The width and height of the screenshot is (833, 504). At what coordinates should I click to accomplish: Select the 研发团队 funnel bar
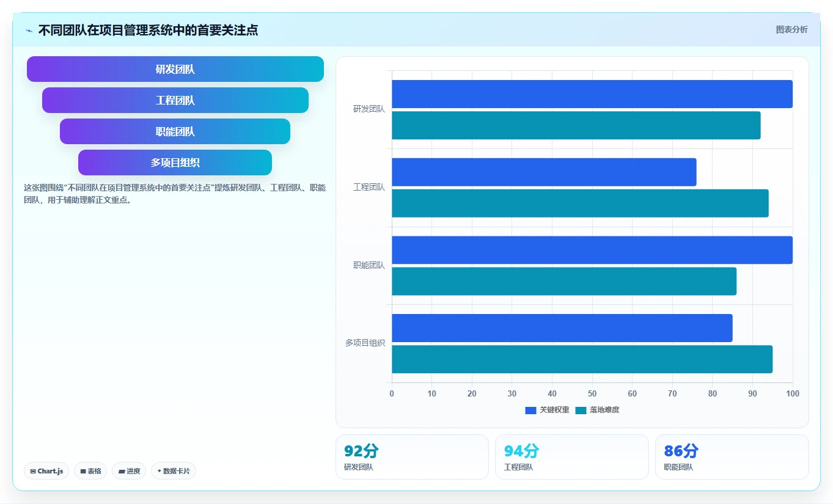(x=175, y=69)
